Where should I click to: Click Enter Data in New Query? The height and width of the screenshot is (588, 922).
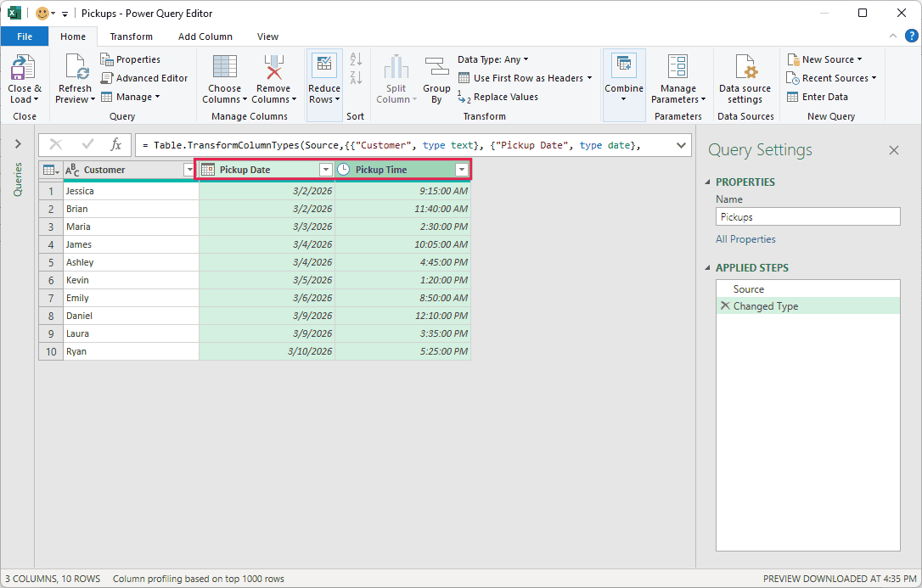tap(818, 97)
